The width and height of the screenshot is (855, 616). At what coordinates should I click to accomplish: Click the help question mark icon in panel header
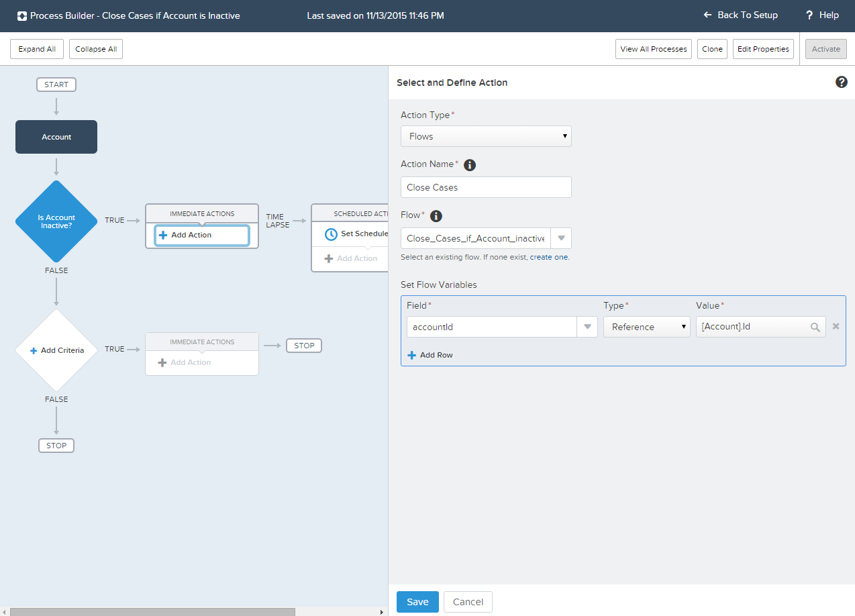pyautogui.click(x=841, y=82)
